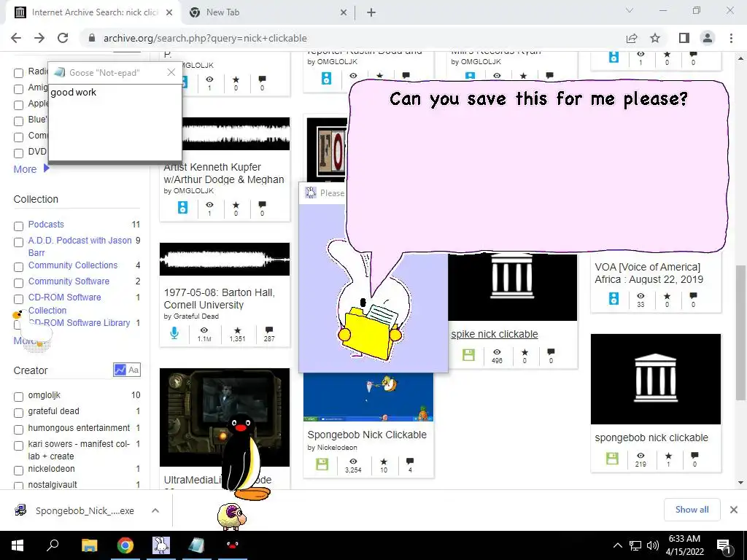Viewport: 747px width, 560px height.
Task: Tick the A.D.D. Podcast with Jason Barr checkbox
Action: click(18, 242)
